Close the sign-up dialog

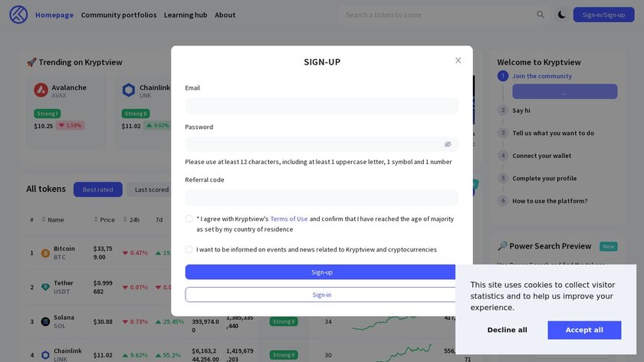pyautogui.click(x=458, y=61)
